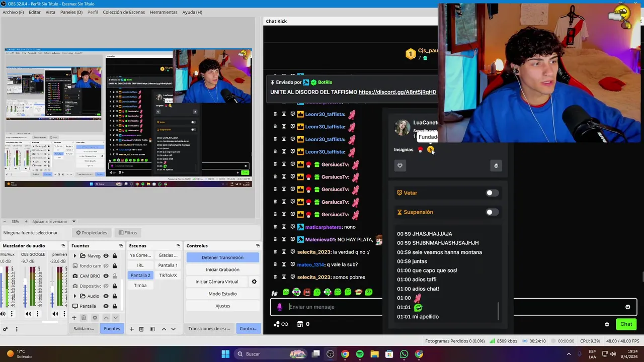
Task: Show the hidden fondo cam source
Action: [106, 266]
